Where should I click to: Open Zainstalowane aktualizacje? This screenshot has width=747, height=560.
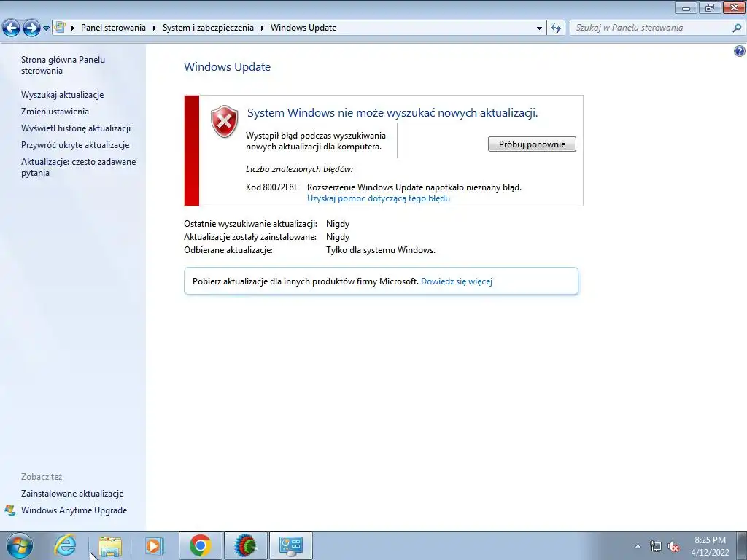(72, 494)
